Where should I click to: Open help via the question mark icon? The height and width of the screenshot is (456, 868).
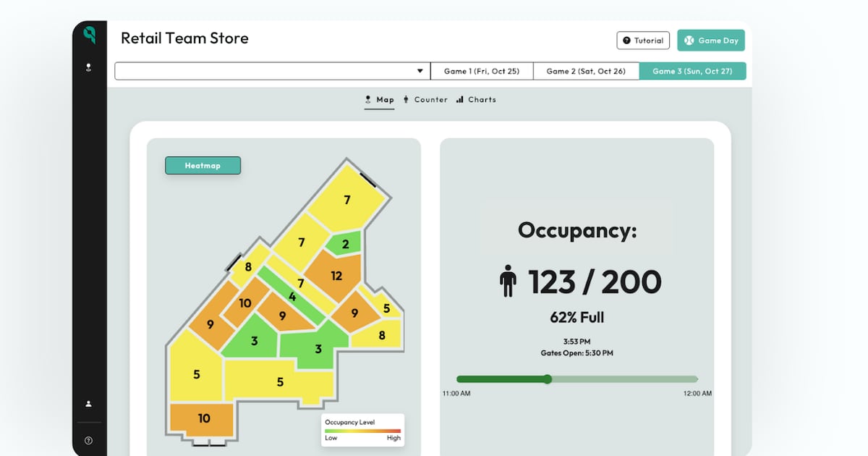pos(88,439)
